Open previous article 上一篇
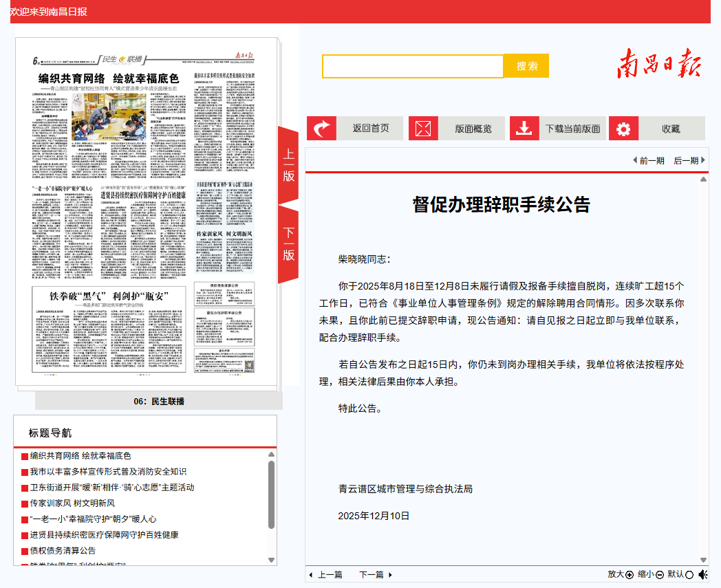The width and height of the screenshot is (721, 588). (325, 574)
